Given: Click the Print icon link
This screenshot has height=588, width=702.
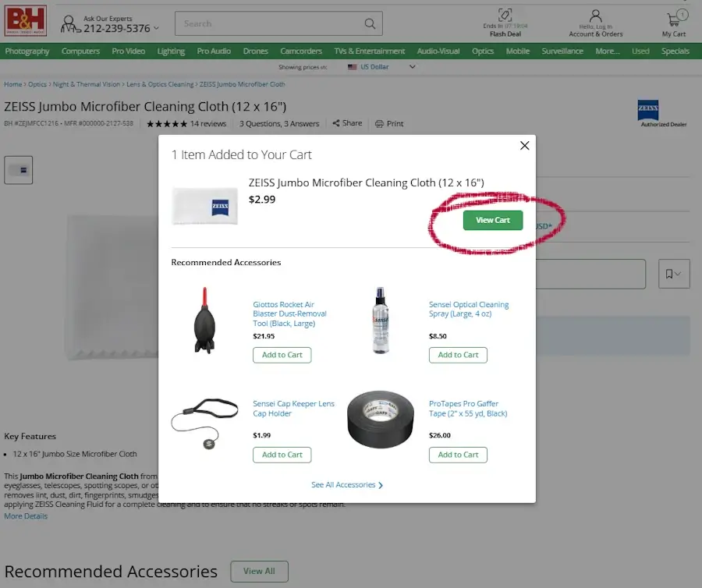Looking at the screenshot, I should (x=389, y=123).
